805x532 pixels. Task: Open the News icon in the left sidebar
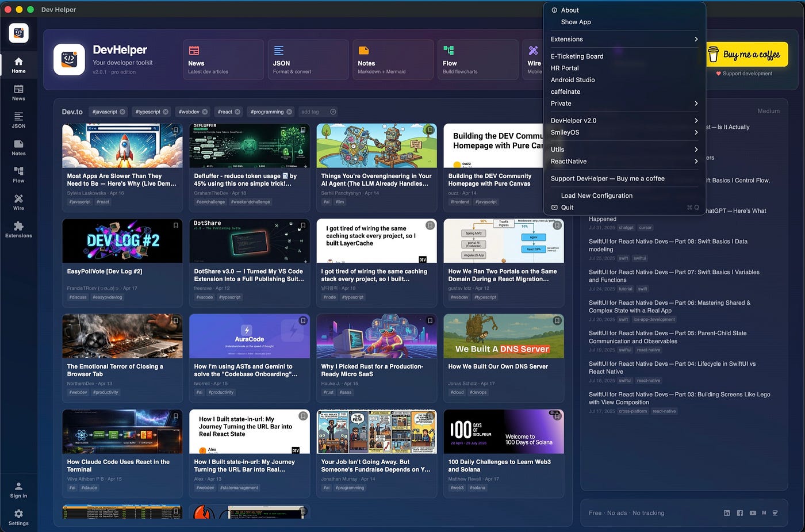click(18, 93)
